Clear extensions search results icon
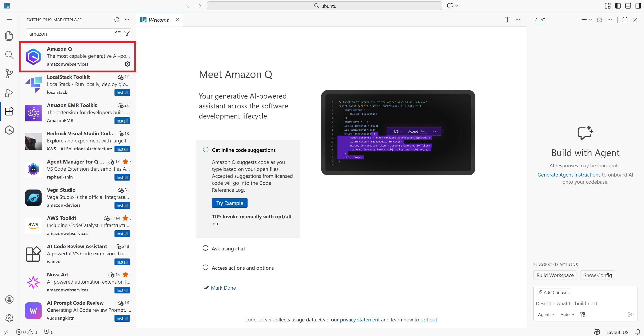Viewport: 644px width, 336px height. coord(118,33)
